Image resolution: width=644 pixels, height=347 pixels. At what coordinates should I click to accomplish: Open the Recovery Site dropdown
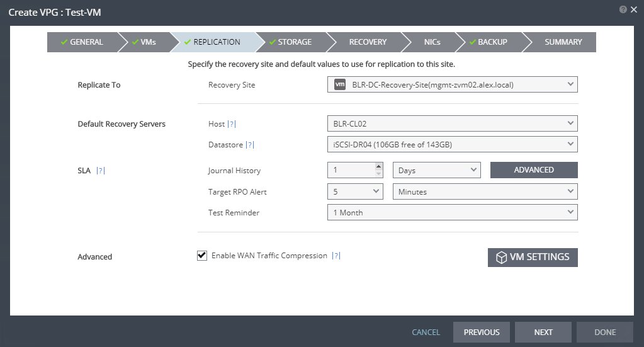pos(452,84)
